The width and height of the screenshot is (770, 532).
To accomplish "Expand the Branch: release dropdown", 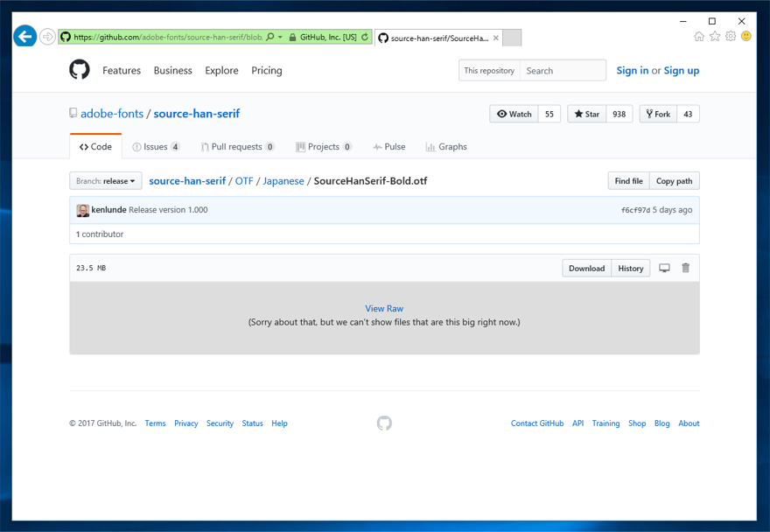I will click(106, 181).
